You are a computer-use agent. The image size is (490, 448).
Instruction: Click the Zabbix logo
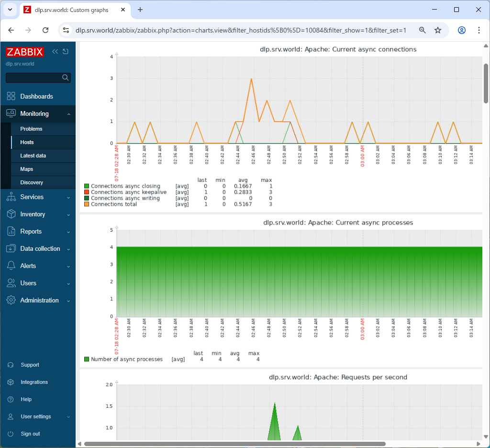click(x=25, y=52)
